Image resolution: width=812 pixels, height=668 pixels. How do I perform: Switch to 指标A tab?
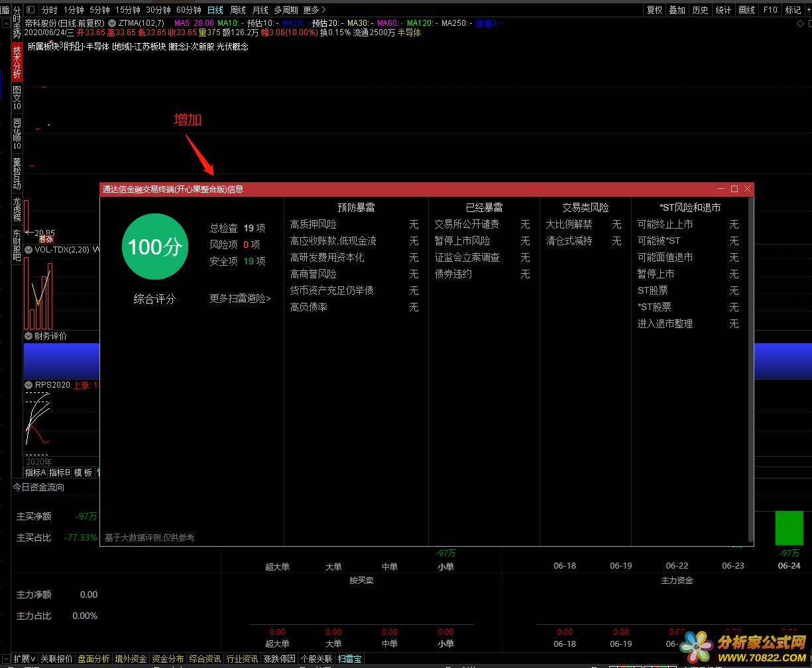coord(36,473)
